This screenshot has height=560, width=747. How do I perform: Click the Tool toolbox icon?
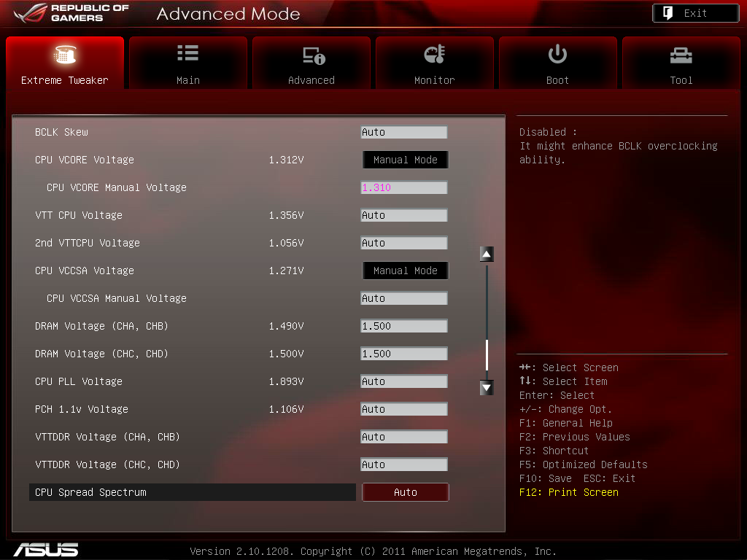(x=681, y=55)
